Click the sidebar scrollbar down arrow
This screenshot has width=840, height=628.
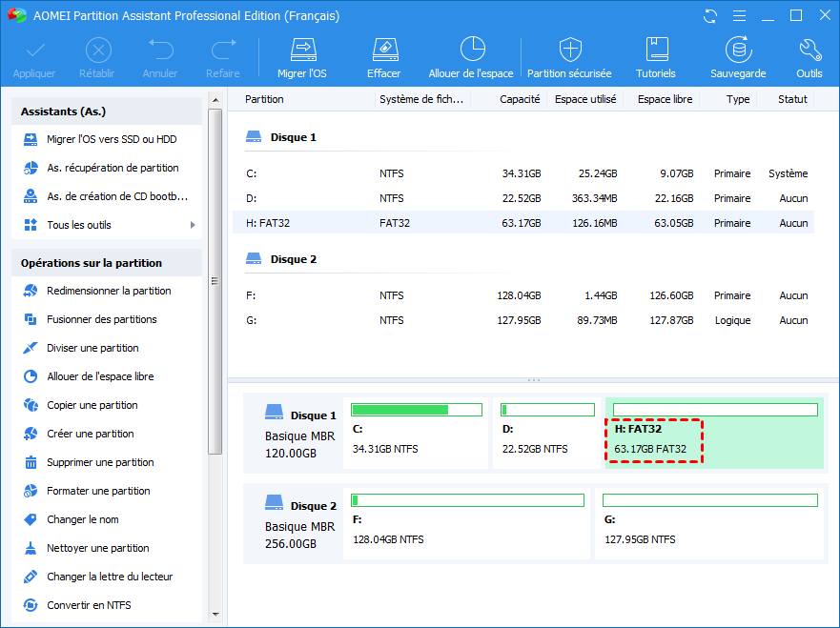point(215,614)
